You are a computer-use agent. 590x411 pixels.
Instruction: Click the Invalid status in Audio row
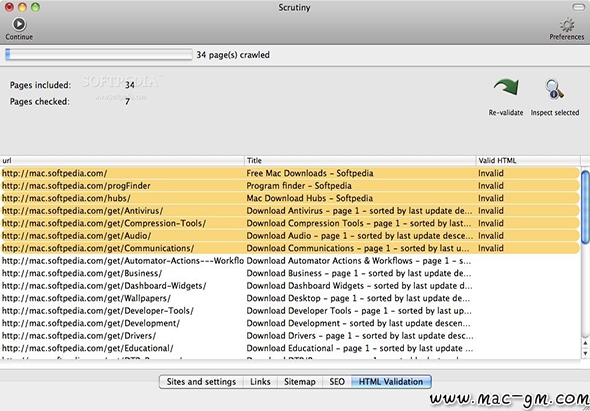(491, 236)
